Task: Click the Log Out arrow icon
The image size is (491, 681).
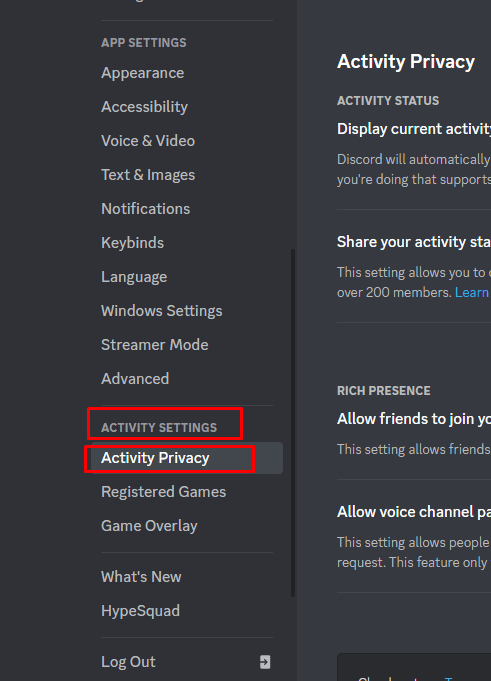Action: 265,662
